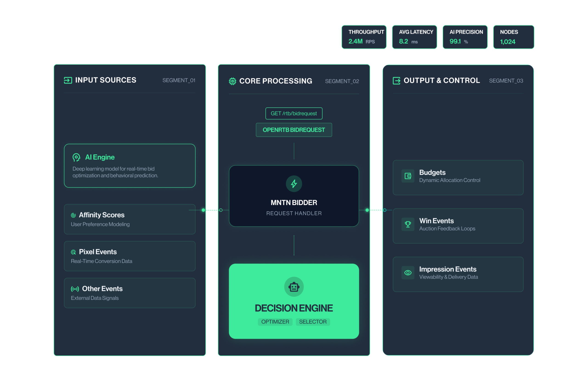
Task: Click the Pixel Events cursor icon
Action: click(73, 252)
